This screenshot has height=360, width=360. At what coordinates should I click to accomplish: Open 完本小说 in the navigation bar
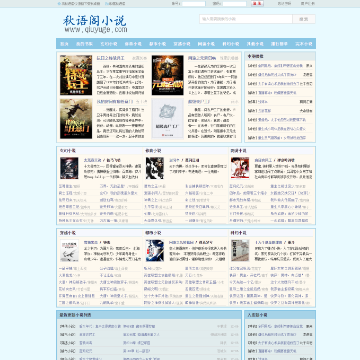tap(304, 44)
